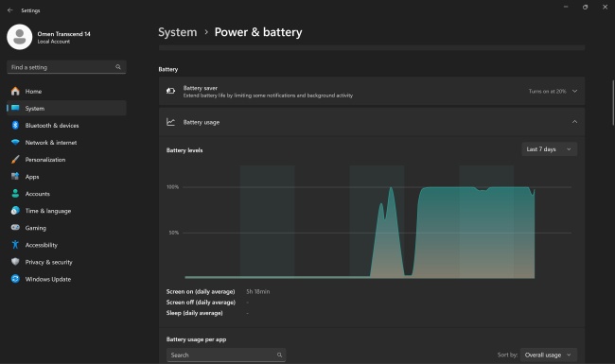Click the 'Battery usage per app' heading
This screenshot has width=615, height=364.
click(x=196, y=339)
